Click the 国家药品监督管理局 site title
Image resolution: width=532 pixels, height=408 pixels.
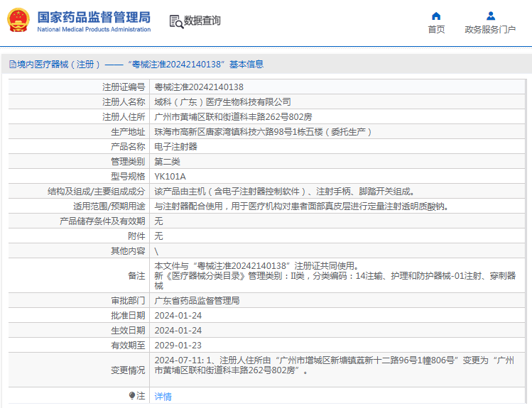click(93, 16)
